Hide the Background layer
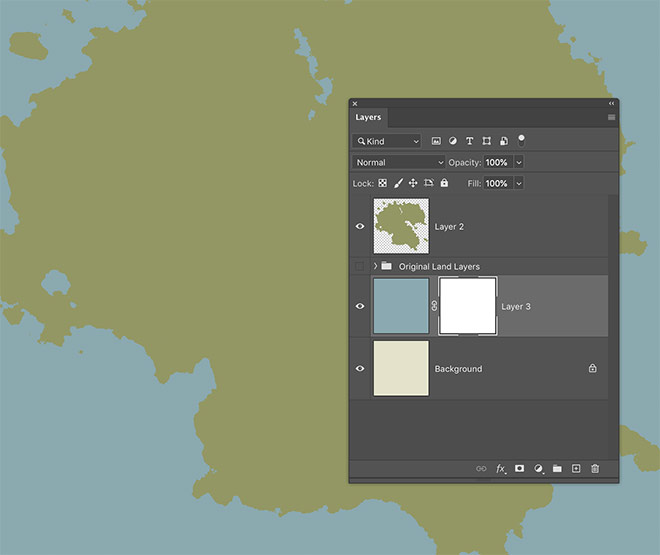This screenshot has width=660, height=555. tap(360, 369)
